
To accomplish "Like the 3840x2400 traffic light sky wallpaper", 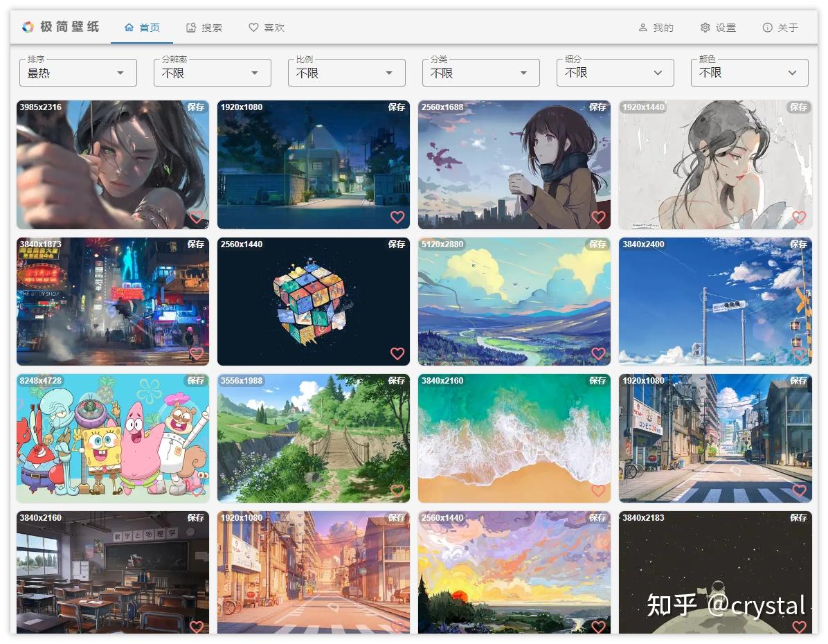I will click(799, 353).
